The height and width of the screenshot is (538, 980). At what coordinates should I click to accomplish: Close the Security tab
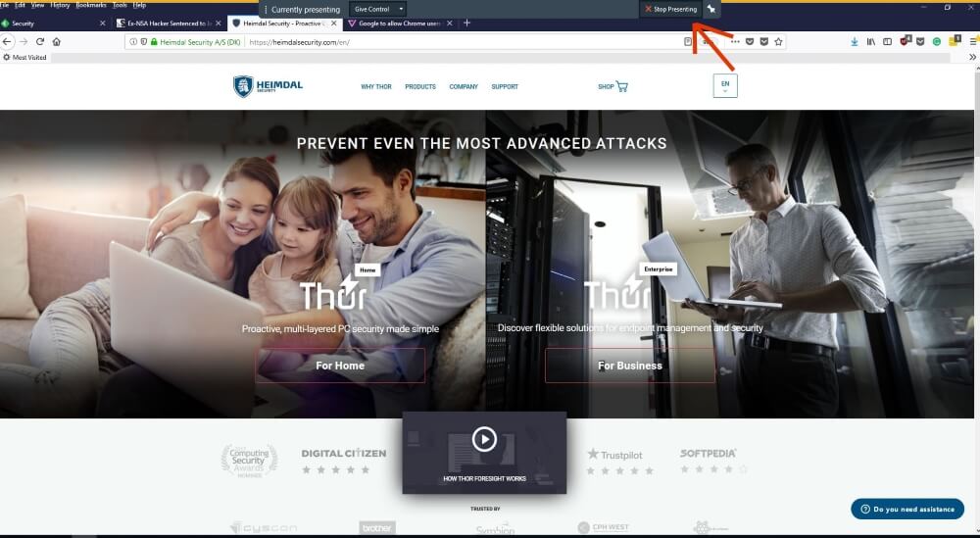103,24
